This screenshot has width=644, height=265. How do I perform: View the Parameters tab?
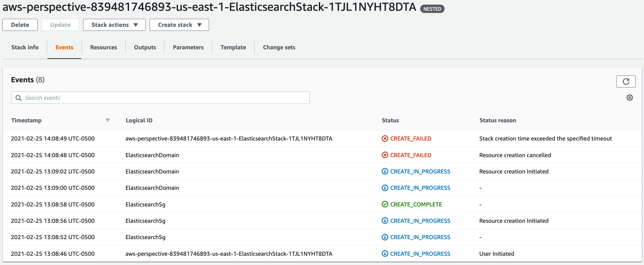(x=188, y=47)
